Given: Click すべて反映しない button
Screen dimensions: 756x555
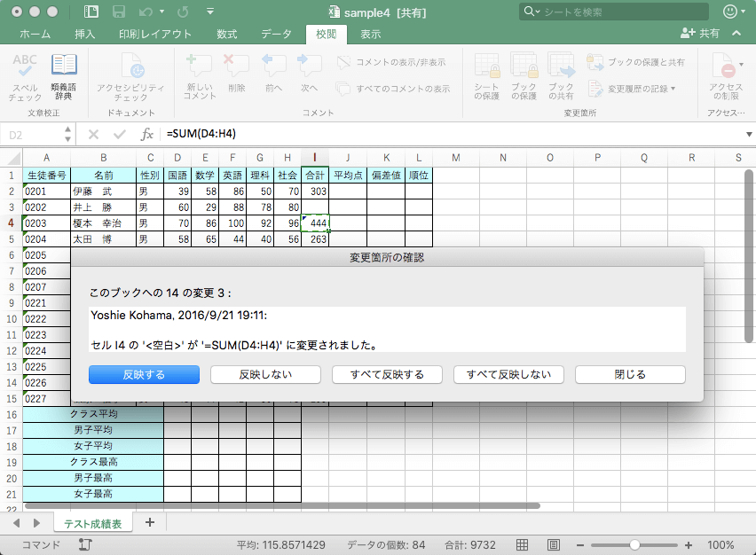Looking at the screenshot, I should tap(508, 374).
